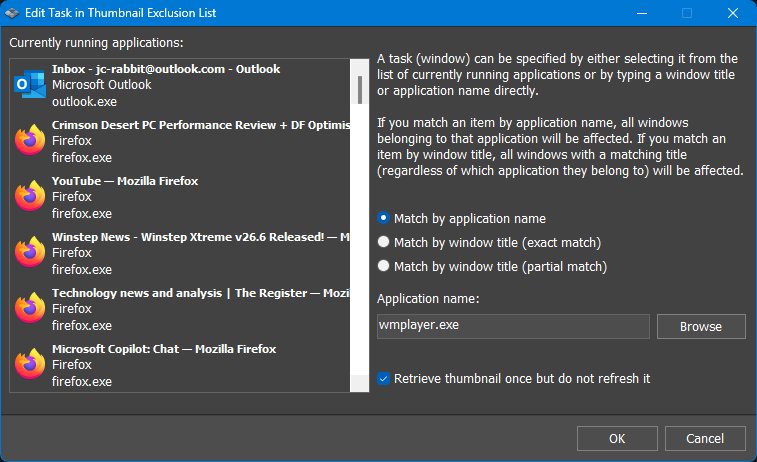The width and height of the screenshot is (757, 462).
Task: Select the Outlook icon in the applications list
Action: click(29, 84)
